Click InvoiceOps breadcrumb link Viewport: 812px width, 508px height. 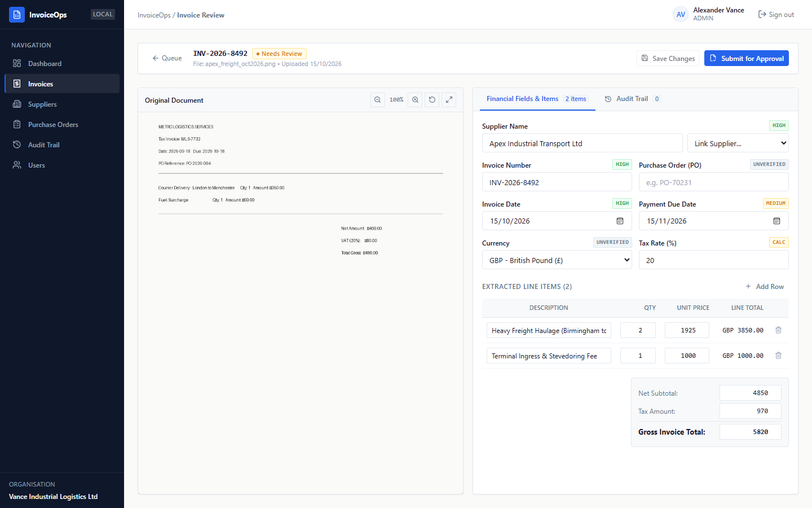(154, 15)
